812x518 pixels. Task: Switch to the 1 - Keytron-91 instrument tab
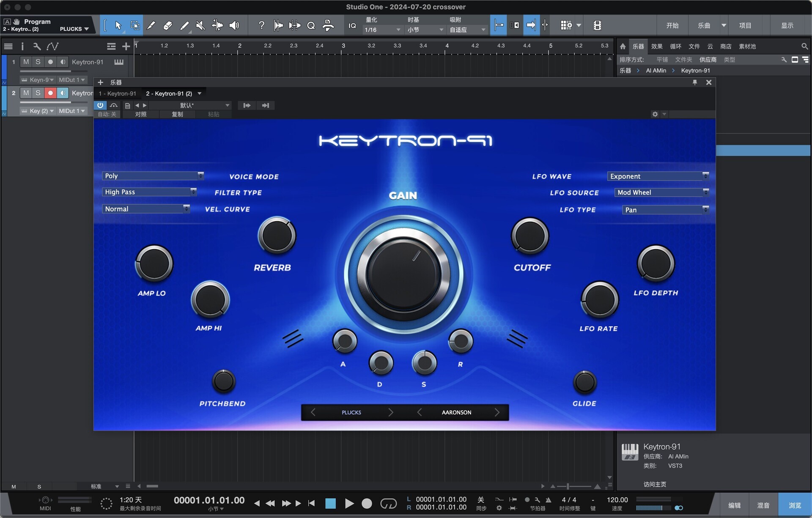(118, 93)
